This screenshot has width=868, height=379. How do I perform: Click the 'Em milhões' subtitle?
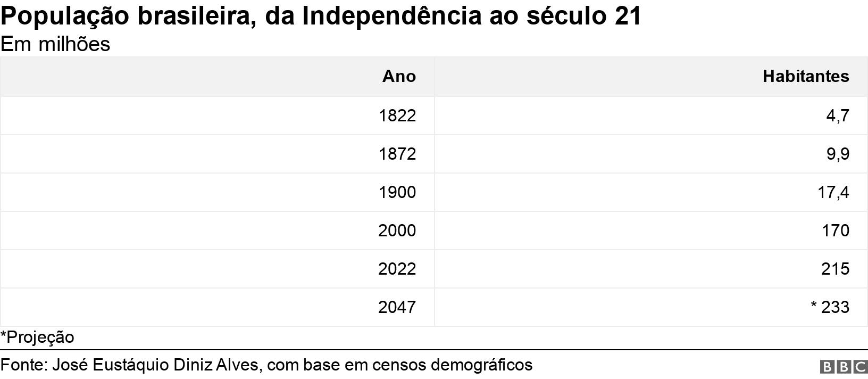tap(55, 44)
